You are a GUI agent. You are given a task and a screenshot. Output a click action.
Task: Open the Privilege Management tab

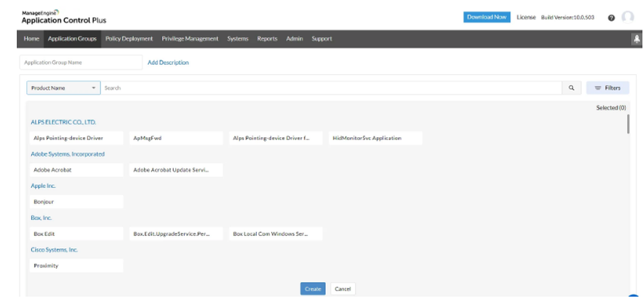[190, 39]
